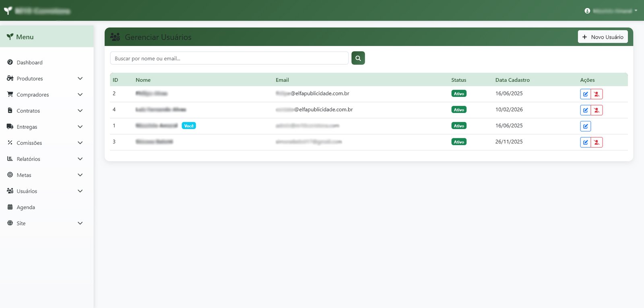Edit user with ID 3

point(585,142)
